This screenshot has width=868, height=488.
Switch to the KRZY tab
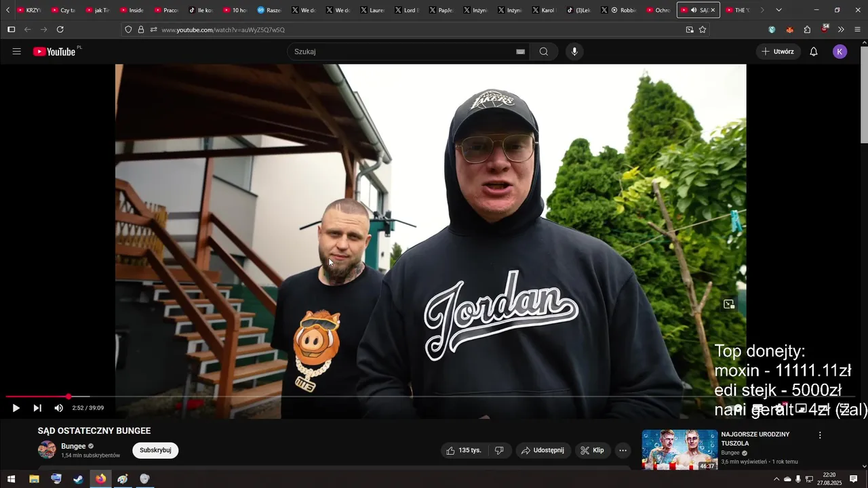coord(28,10)
